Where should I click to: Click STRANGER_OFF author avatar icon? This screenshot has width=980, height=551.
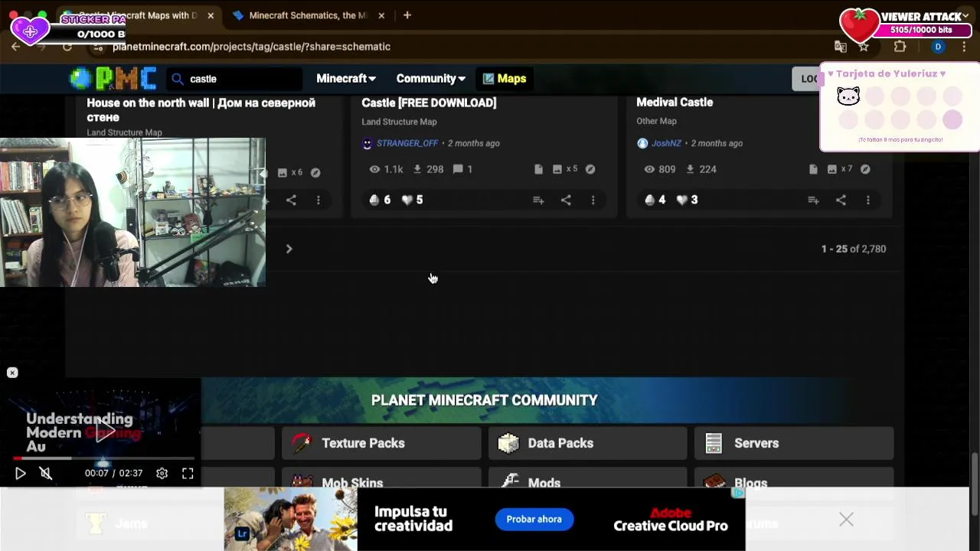367,143
